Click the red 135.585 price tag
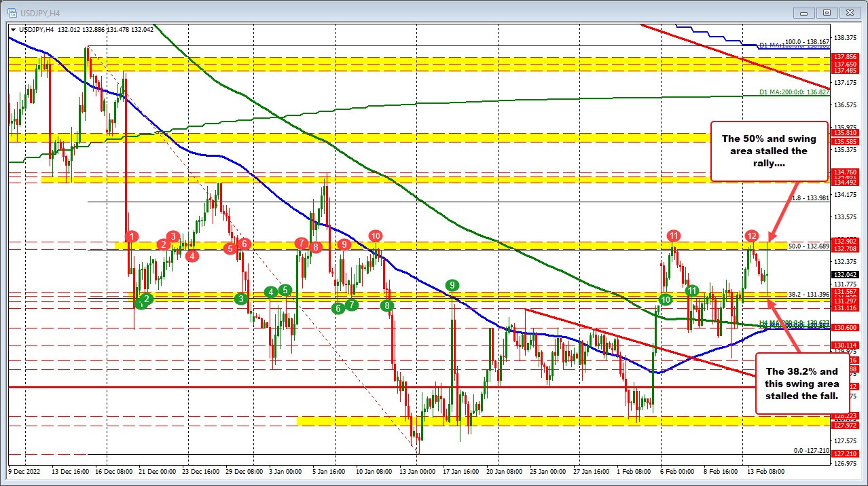Viewport: 868px width, 486px height. point(845,141)
